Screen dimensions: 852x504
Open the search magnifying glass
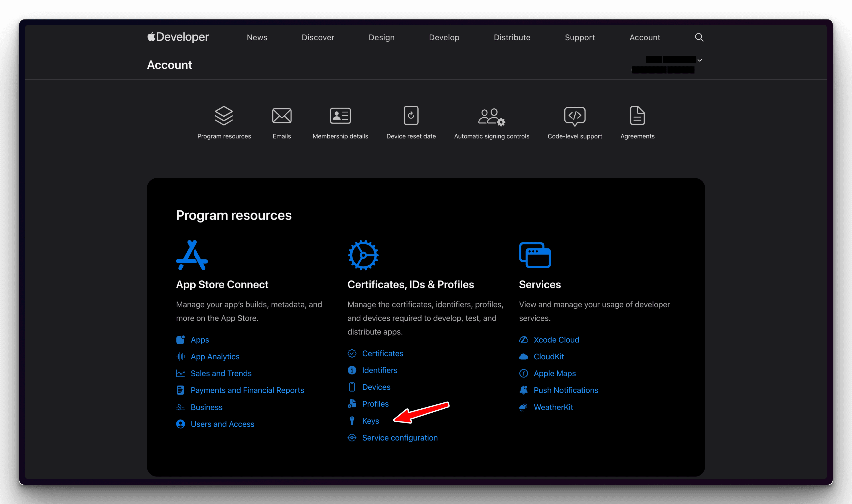pyautogui.click(x=699, y=37)
